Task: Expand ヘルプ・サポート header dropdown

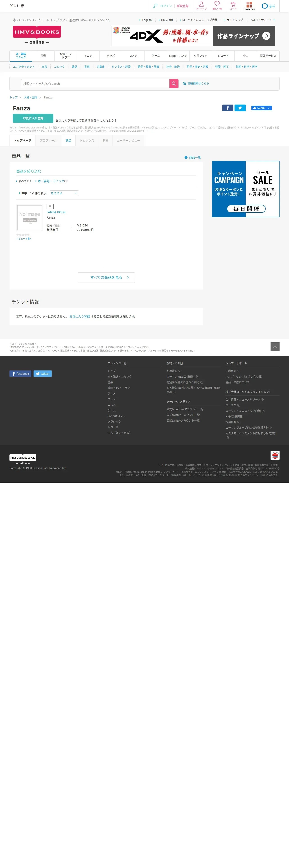Action: (x=263, y=20)
